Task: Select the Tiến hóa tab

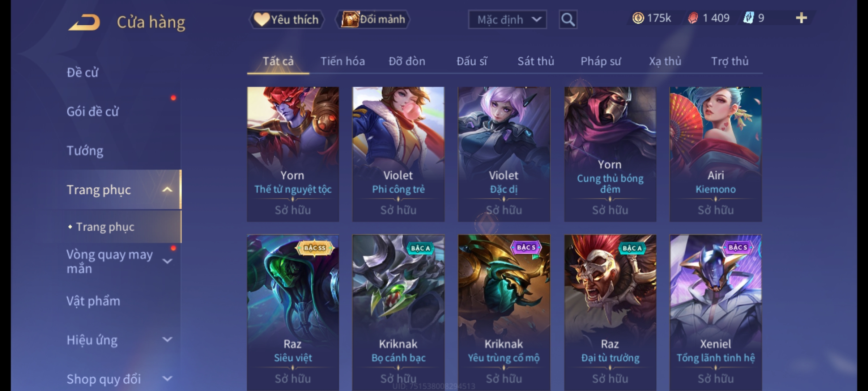Action: (x=342, y=61)
